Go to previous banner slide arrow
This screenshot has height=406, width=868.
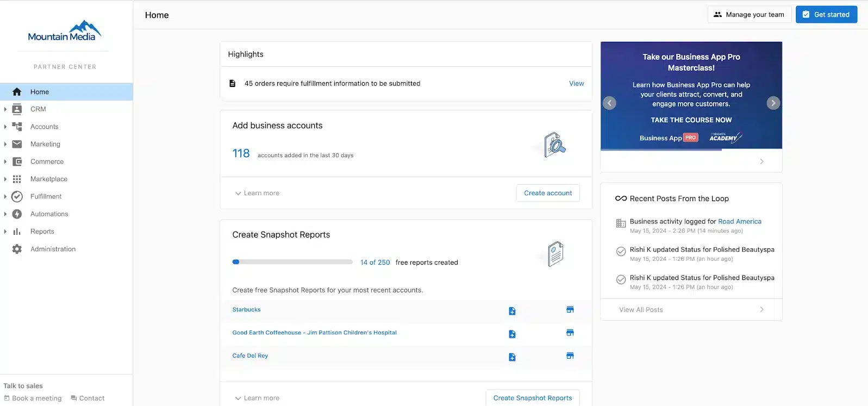(x=610, y=103)
